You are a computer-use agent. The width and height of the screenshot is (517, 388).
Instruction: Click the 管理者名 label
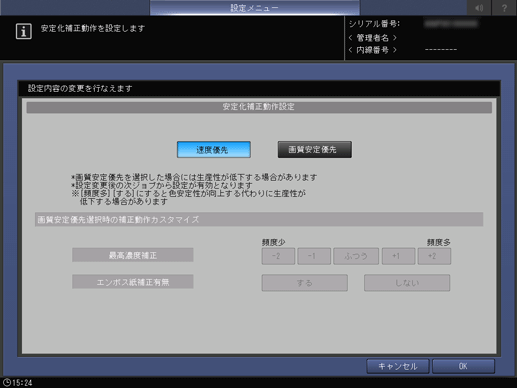372,38
